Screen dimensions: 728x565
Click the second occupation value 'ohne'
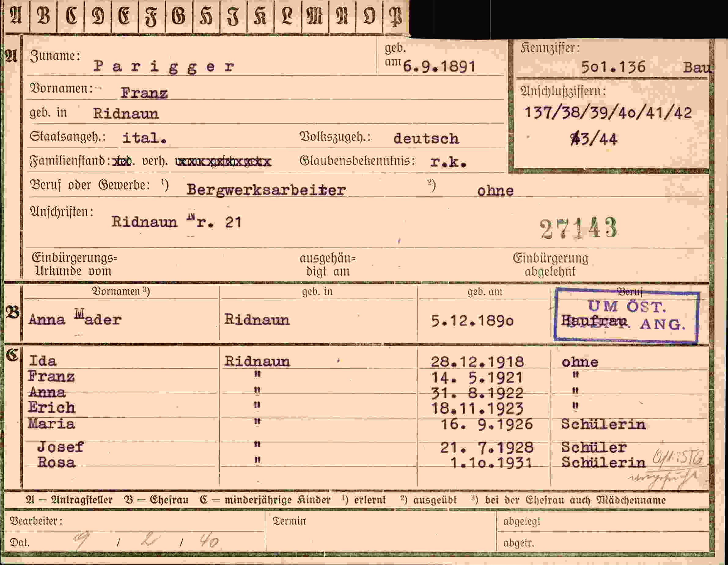495,191
